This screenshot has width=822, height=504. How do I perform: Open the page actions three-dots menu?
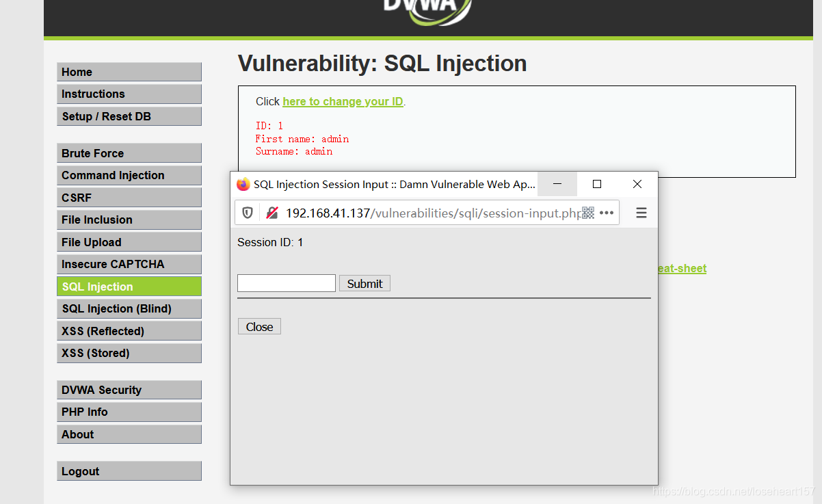coord(607,213)
